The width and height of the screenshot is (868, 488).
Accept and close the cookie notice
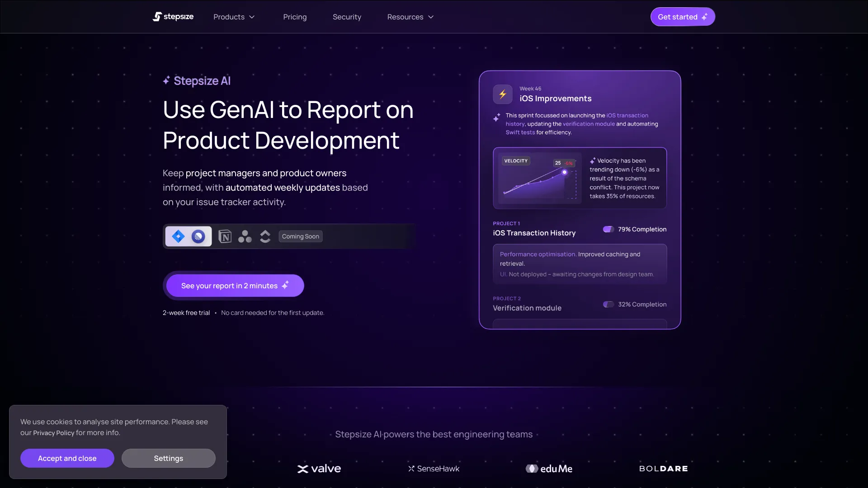[x=67, y=458]
